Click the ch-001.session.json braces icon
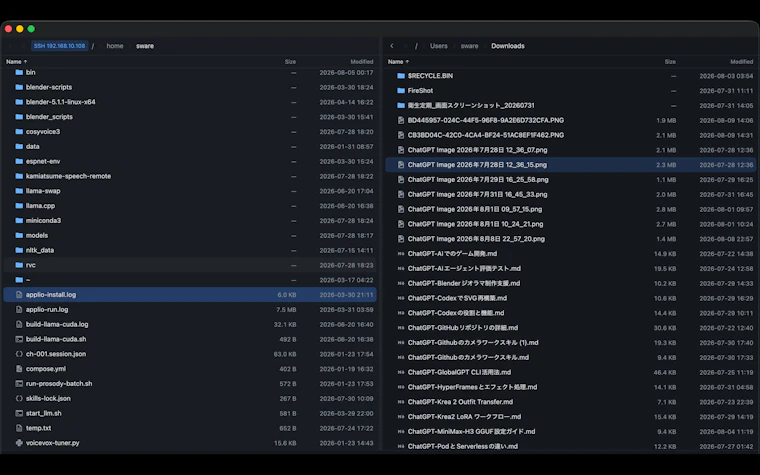This screenshot has width=760, height=475. [x=19, y=354]
